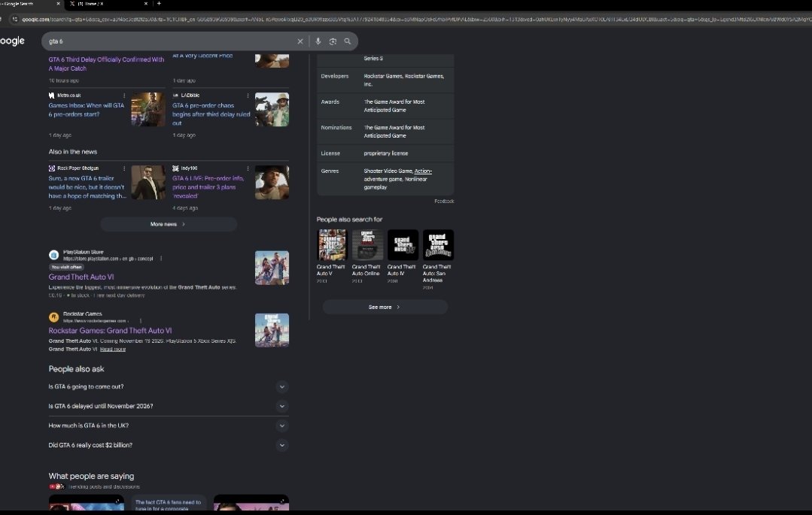Viewport: 812px width, 515px height.
Task: Click the Google logo
Action: (x=12, y=41)
